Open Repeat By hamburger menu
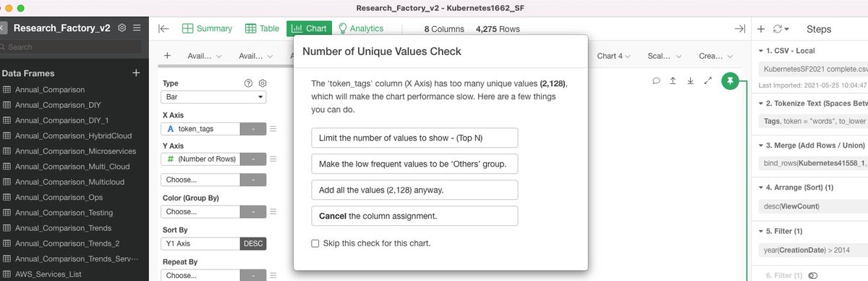The height and width of the screenshot is (281, 868). (273, 276)
